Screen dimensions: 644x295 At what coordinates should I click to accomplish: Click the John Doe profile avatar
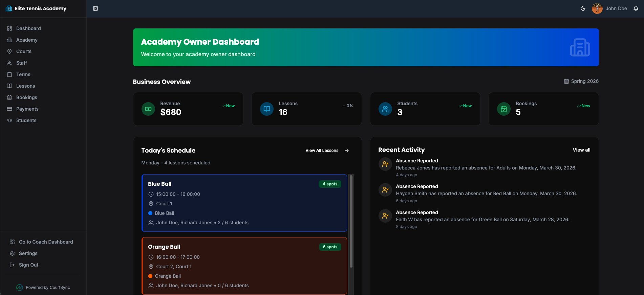pyautogui.click(x=597, y=8)
